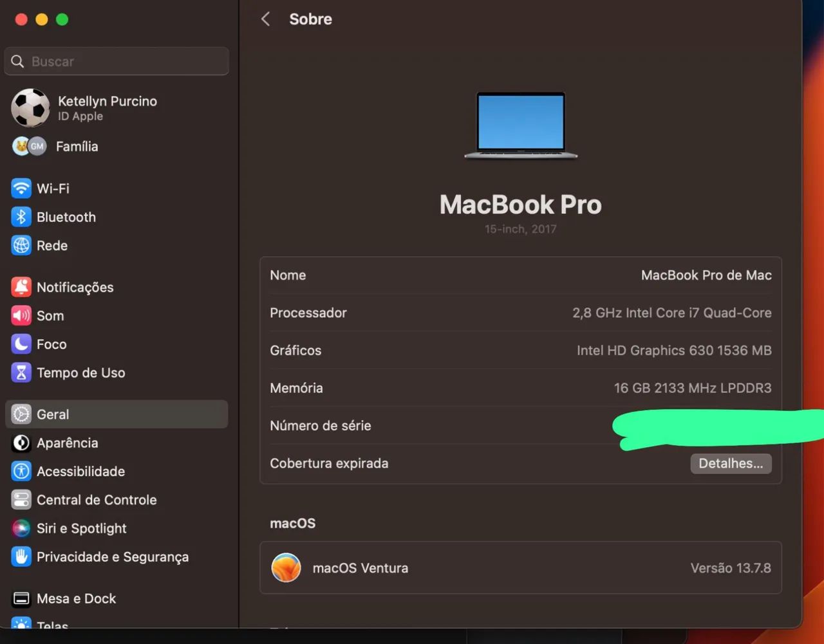
Task: Select the Rede globe icon
Action: 21,245
